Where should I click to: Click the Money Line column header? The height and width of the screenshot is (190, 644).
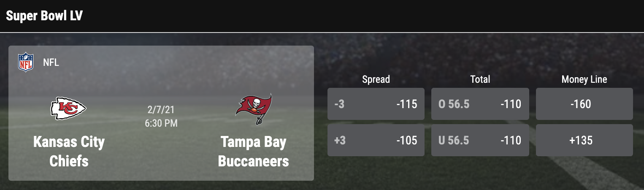pos(584,79)
